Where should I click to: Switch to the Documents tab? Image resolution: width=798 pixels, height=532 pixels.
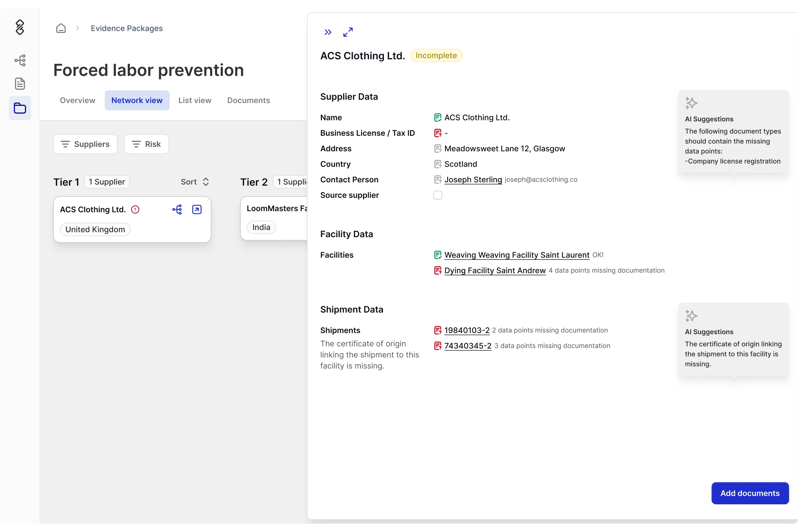pyautogui.click(x=248, y=100)
